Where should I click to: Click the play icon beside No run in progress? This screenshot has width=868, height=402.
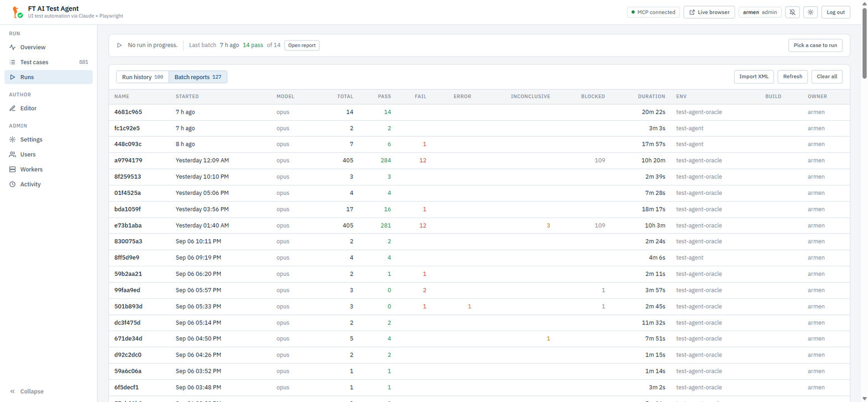(119, 45)
